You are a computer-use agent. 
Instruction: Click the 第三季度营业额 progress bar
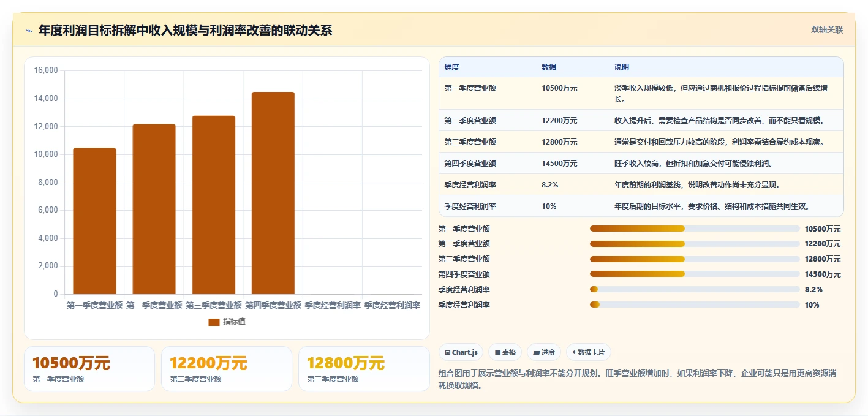coord(695,259)
